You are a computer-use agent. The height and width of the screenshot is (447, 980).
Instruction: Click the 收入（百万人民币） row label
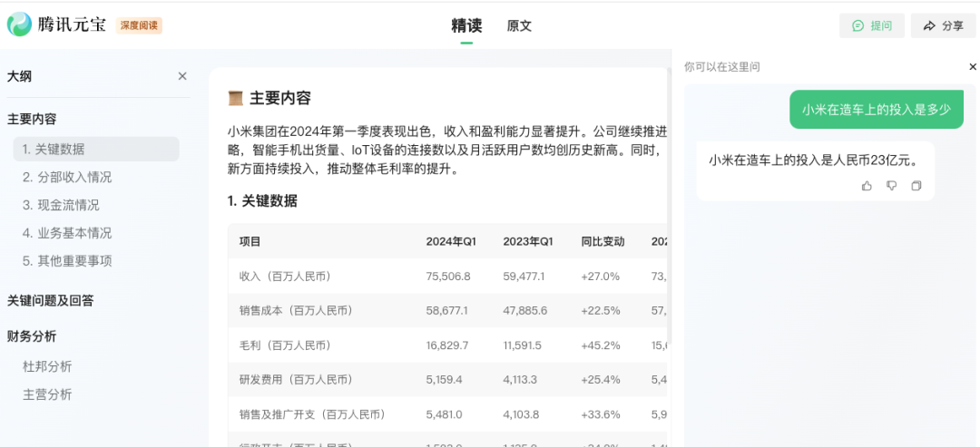click(x=285, y=276)
